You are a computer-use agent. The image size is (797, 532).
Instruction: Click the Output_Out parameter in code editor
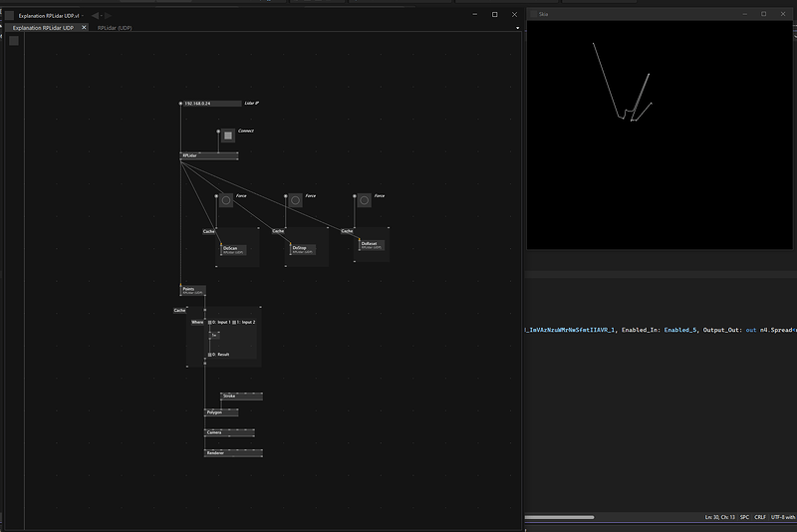[x=722, y=330]
